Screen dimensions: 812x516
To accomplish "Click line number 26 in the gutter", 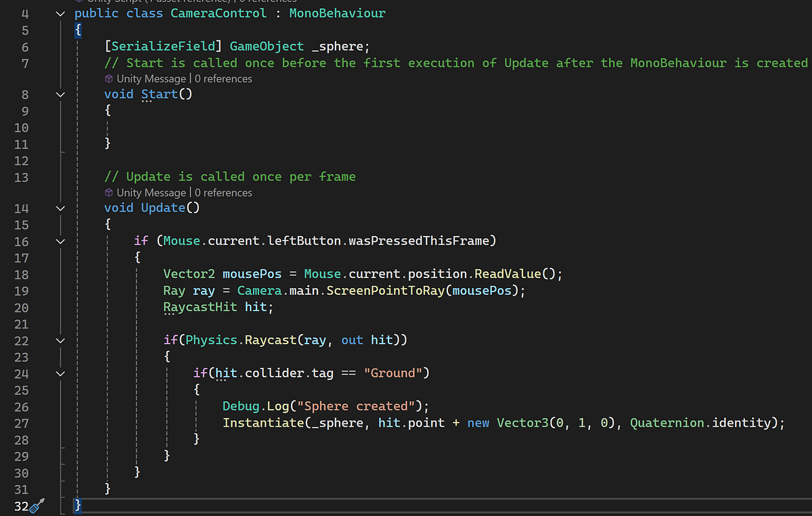I will pyautogui.click(x=21, y=406).
